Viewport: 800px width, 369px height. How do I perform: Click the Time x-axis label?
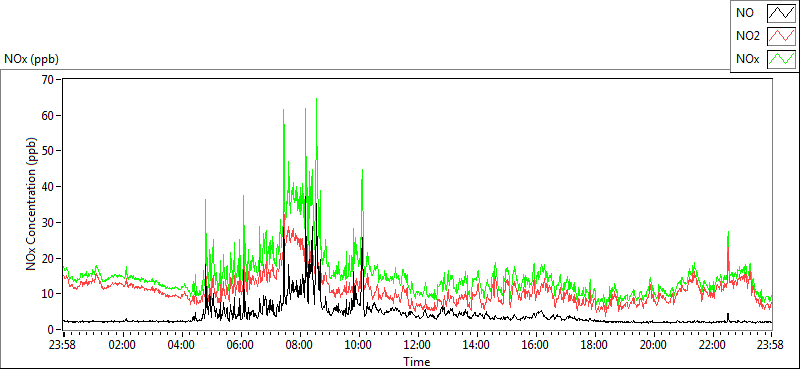click(416, 362)
